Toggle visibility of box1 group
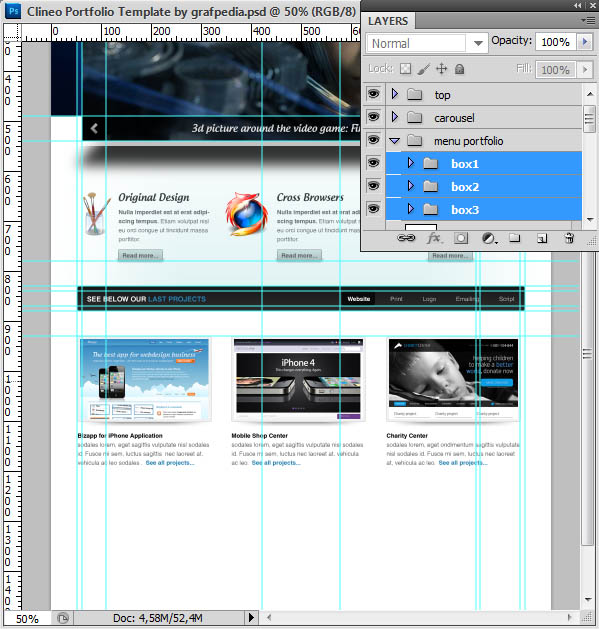Viewport: 599px width, 629px height. coord(374,162)
